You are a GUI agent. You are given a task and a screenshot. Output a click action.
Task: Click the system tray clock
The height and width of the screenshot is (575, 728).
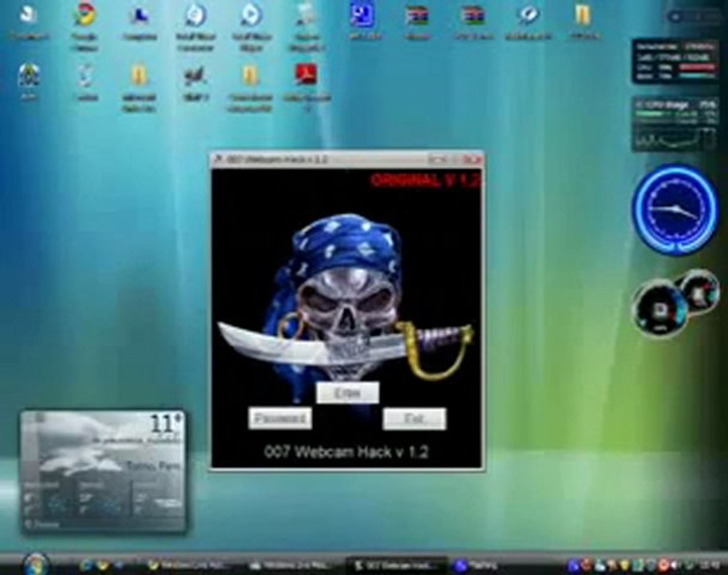[x=709, y=565]
